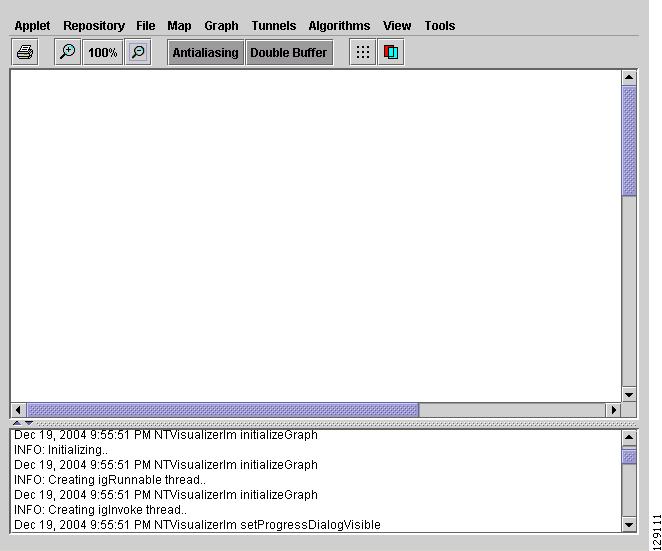Viewport: 662px width, 551px height.
Task: Toggle the Antialiasing button
Action: click(x=206, y=52)
